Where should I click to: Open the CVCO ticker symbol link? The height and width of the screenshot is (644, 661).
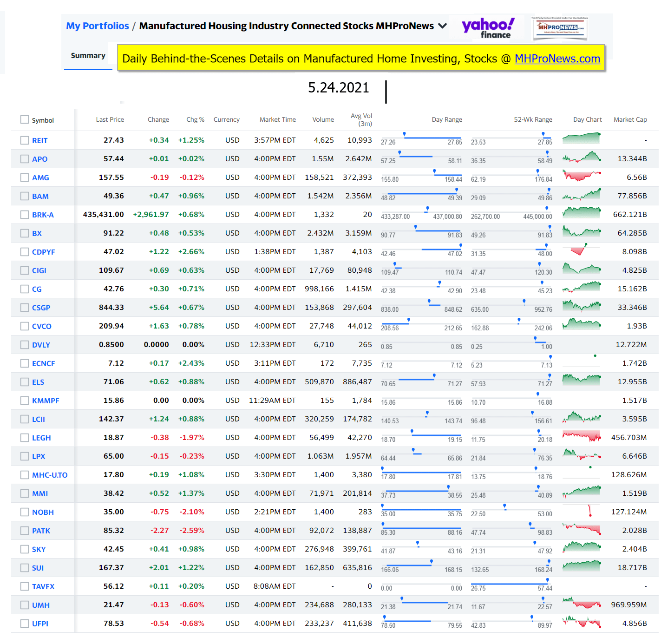(x=42, y=326)
